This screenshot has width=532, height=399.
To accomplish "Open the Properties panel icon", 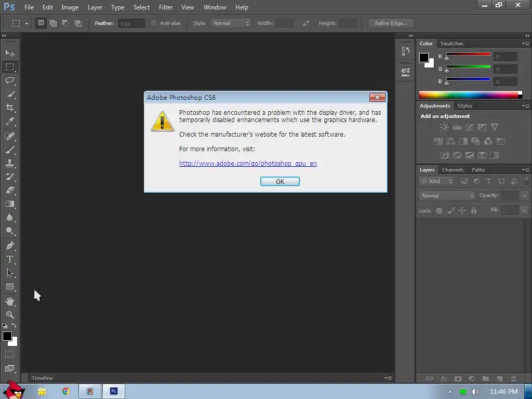I will pyautogui.click(x=405, y=72).
